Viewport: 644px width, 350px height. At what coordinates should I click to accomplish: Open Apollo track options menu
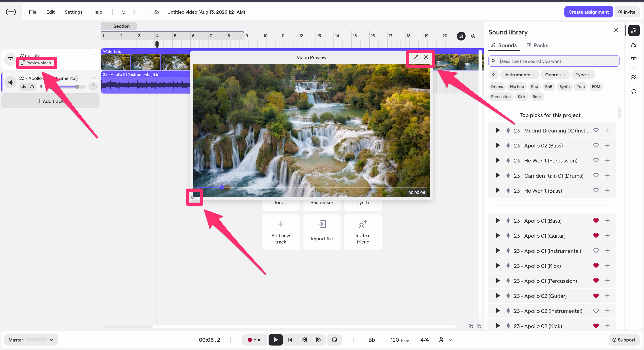pyautogui.click(x=94, y=77)
